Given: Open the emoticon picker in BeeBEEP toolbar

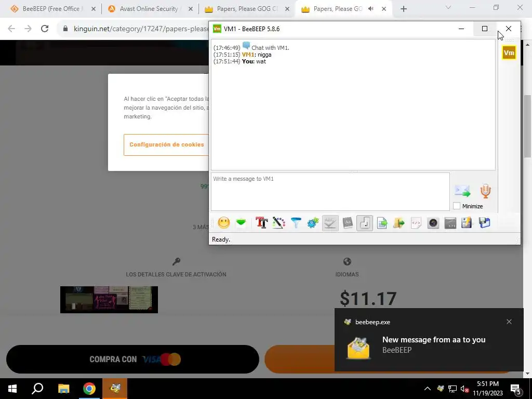Looking at the screenshot, I should (x=223, y=223).
